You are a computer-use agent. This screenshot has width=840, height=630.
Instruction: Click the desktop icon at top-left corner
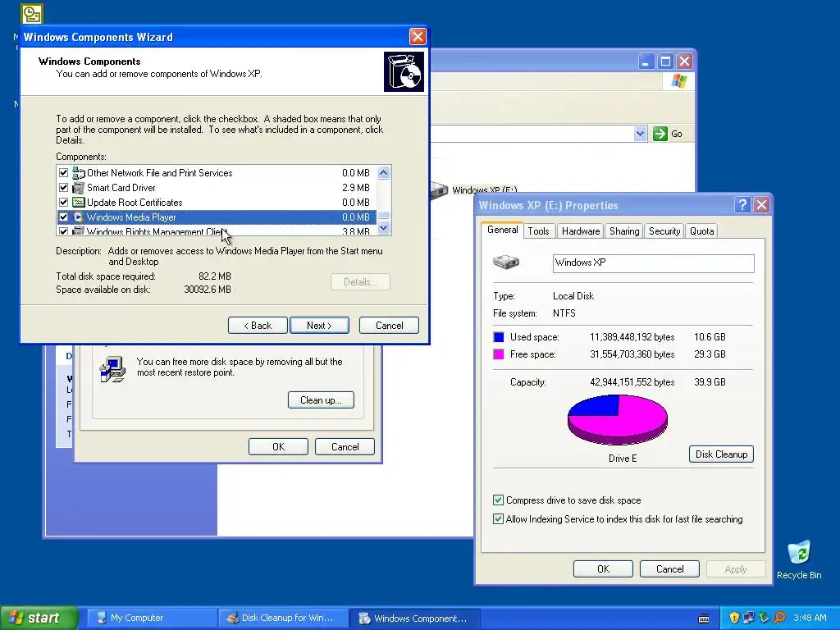32,13
